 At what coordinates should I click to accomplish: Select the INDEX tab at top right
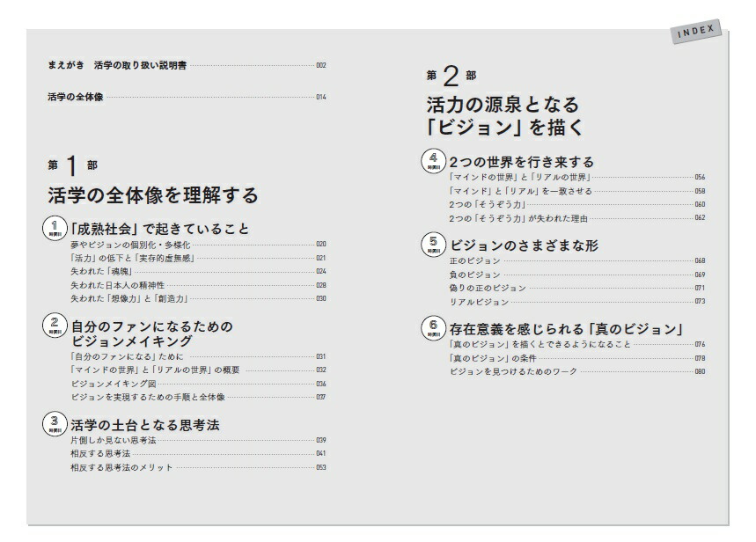click(x=696, y=33)
